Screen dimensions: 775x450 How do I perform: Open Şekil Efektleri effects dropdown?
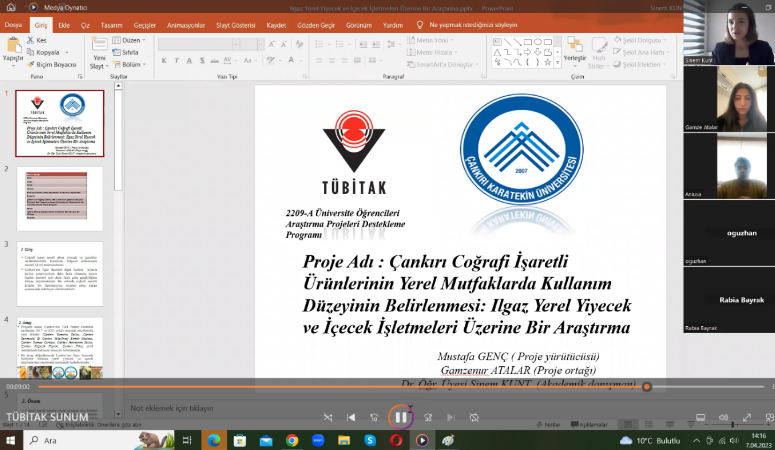click(640, 64)
